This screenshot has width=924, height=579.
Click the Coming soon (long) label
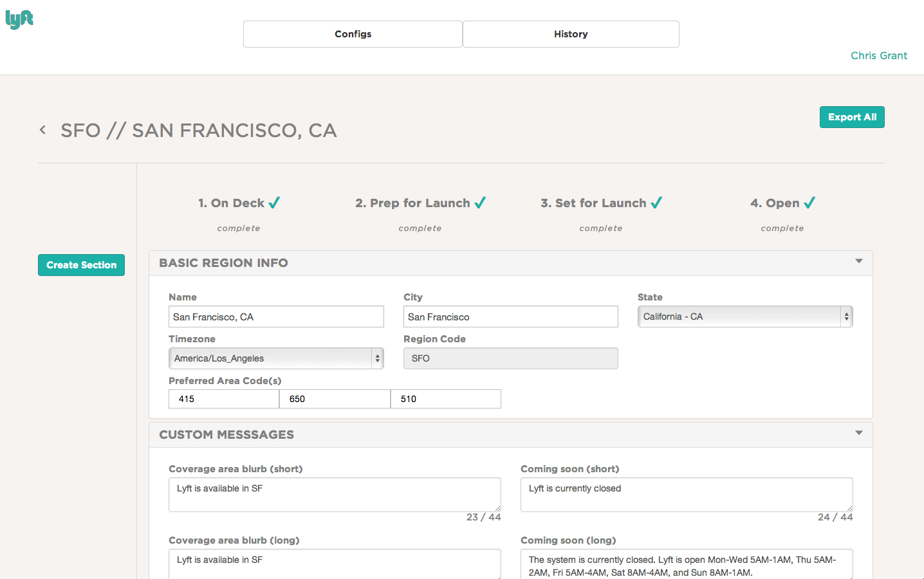(568, 540)
